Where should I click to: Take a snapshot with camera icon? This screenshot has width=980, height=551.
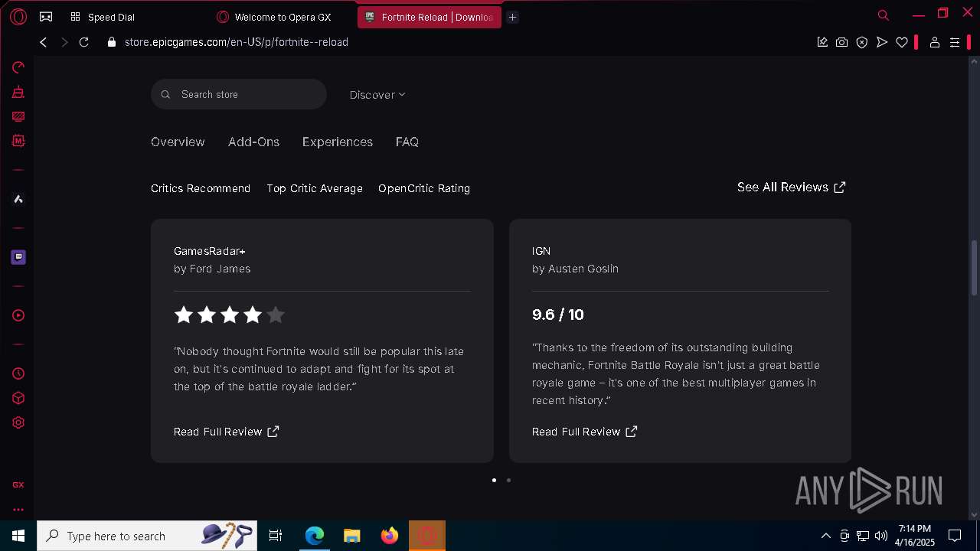pos(842,42)
